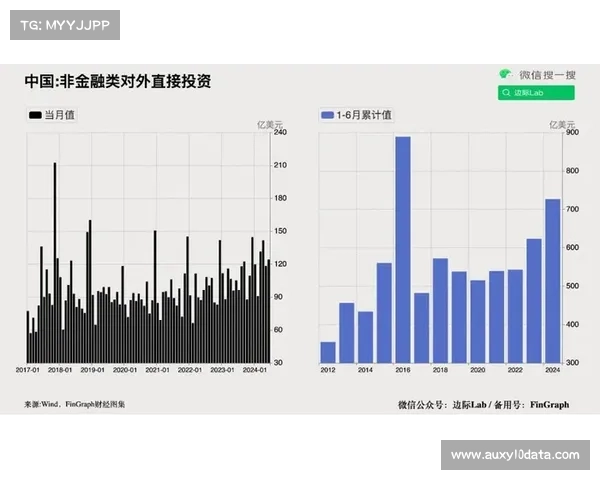Click the magnifier icon in green search box
Image resolution: width=600 pixels, height=480 pixels.
coord(506,93)
